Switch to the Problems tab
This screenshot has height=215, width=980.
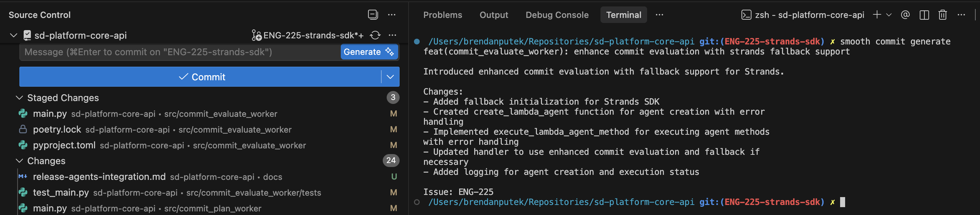(x=442, y=15)
